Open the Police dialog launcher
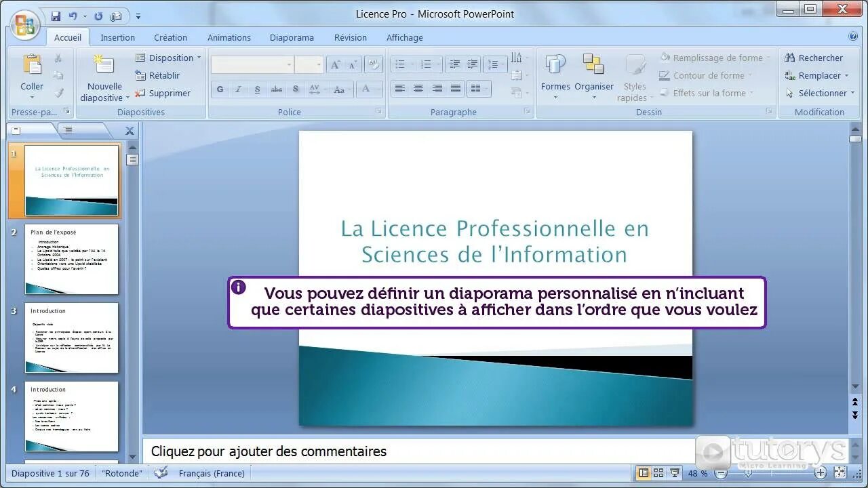Screen dimensions: 868x488 coord(378,111)
